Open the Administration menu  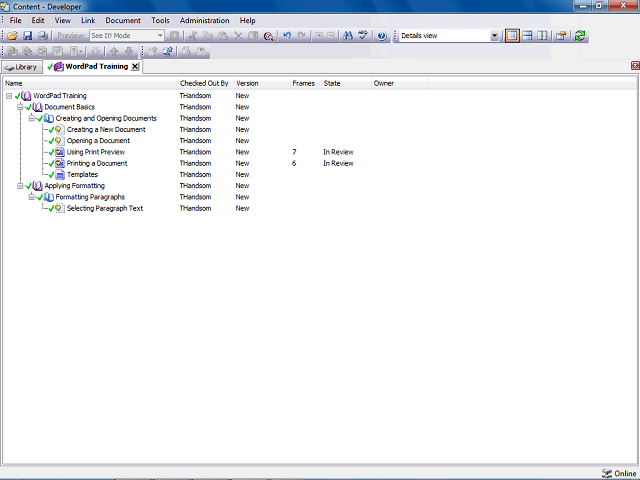[x=204, y=20]
